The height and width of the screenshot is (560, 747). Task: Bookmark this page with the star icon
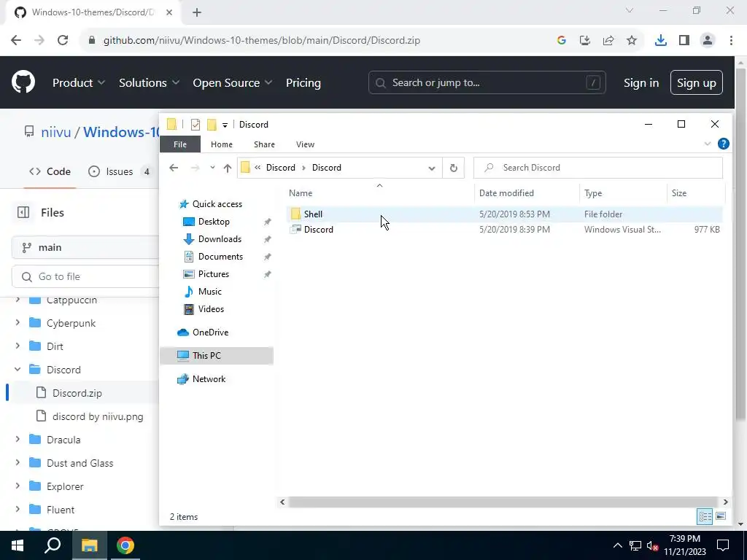pos(632,41)
